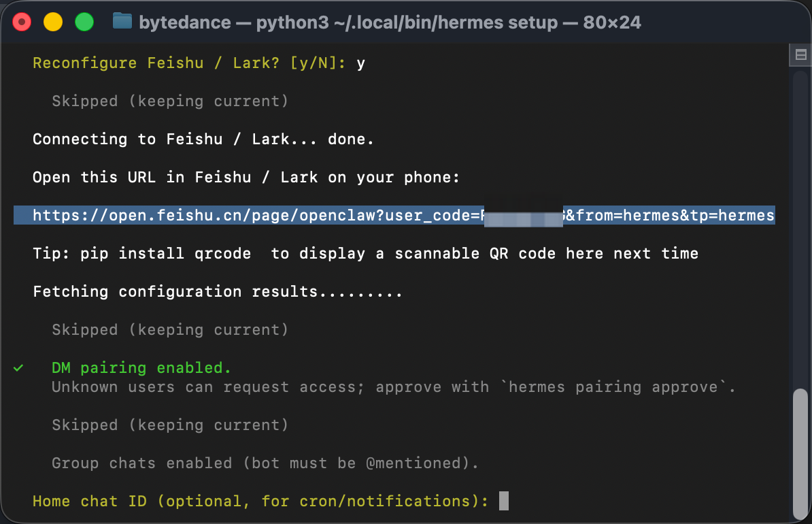Click the red close window button
The width and height of the screenshot is (812, 524).
click(x=22, y=22)
